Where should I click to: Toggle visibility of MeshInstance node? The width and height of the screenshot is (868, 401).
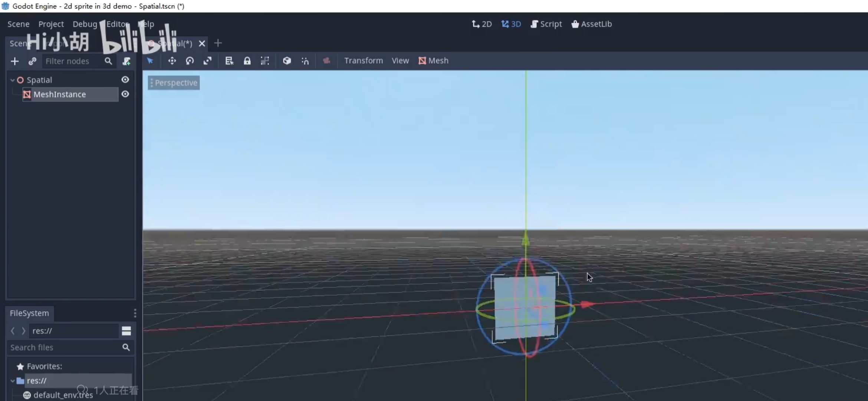[125, 94]
